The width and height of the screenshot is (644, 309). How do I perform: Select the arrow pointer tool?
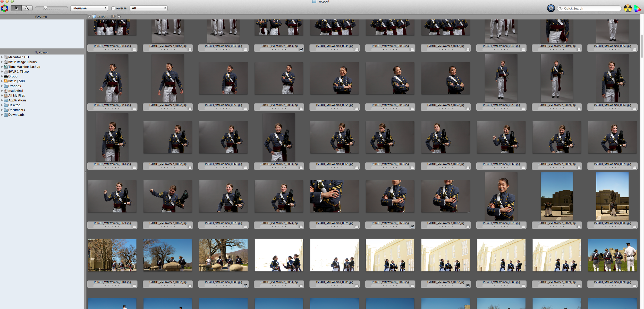click(x=16, y=8)
